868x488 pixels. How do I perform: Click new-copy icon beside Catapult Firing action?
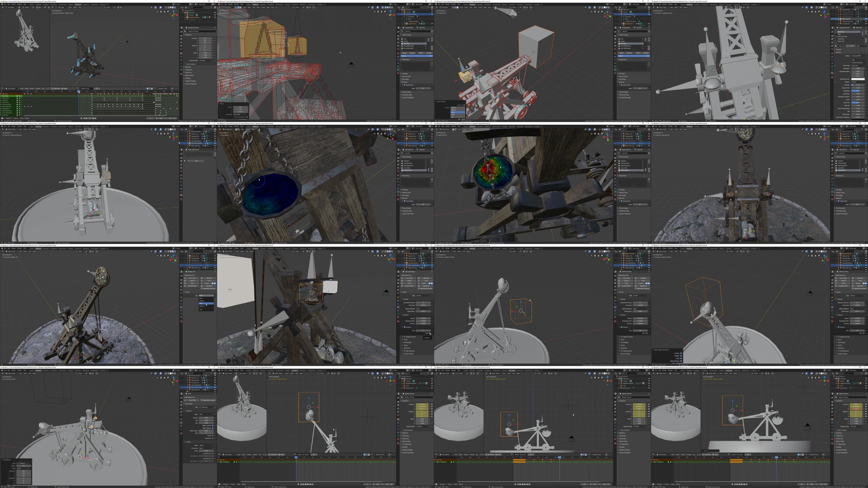[x=97, y=89]
